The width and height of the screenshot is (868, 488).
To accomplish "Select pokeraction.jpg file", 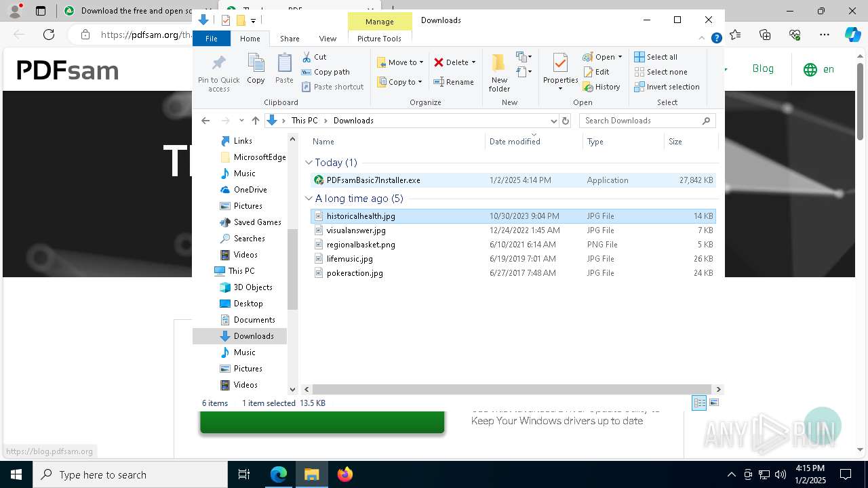I will pyautogui.click(x=513, y=273).
